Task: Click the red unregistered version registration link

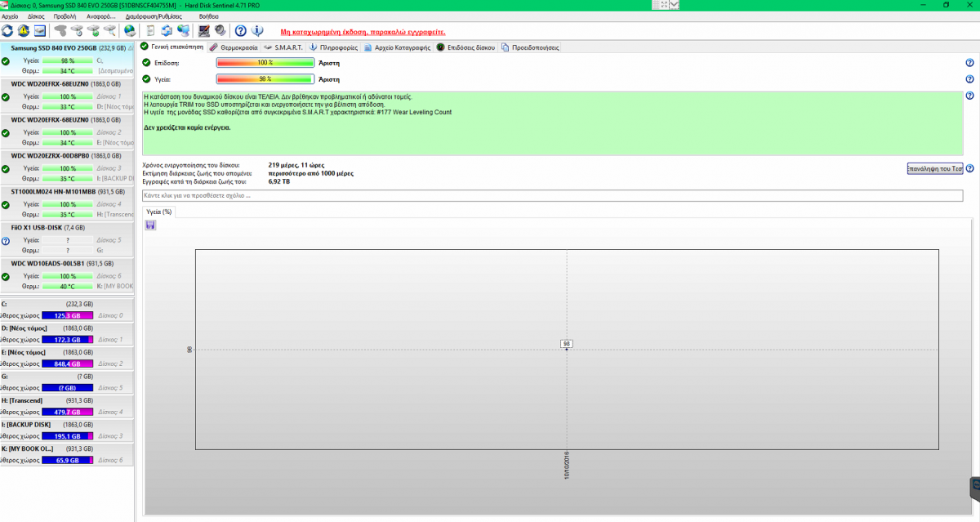Action: (362, 31)
